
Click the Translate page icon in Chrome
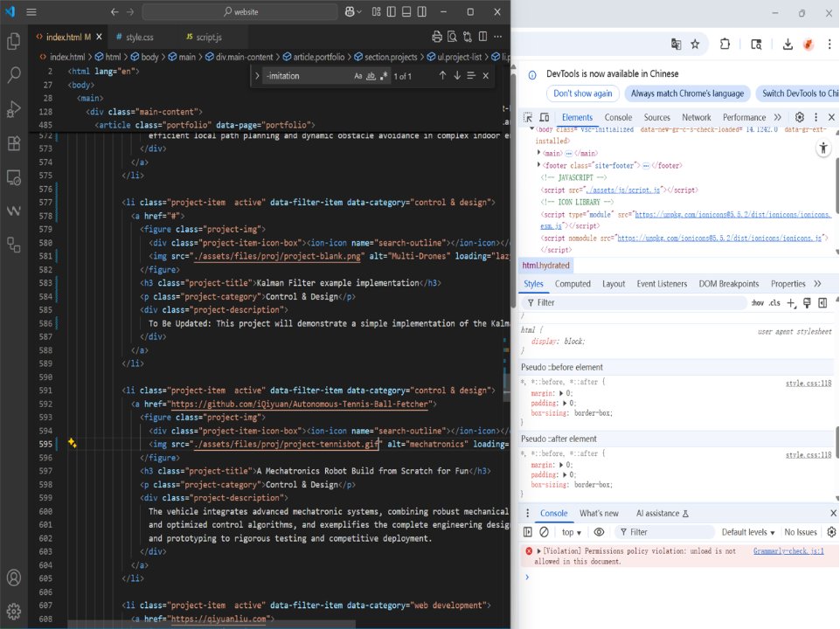676,45
